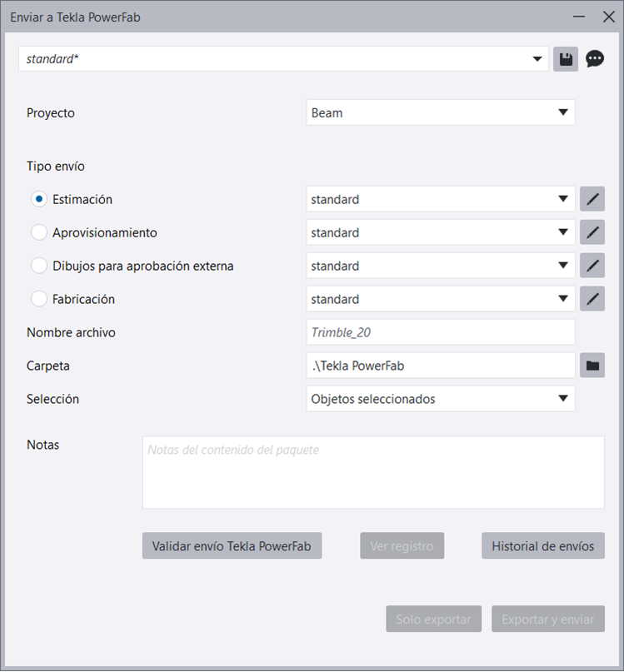Enable Dibujos para aprobación externa option
The width and height of the screenshot is (624, 672).
(x=39, y=266)
